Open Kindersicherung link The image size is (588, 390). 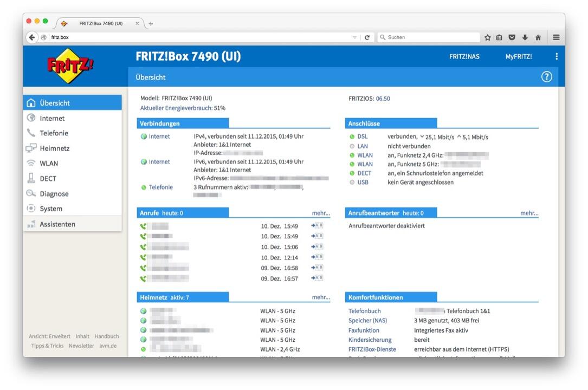point(370,340)
